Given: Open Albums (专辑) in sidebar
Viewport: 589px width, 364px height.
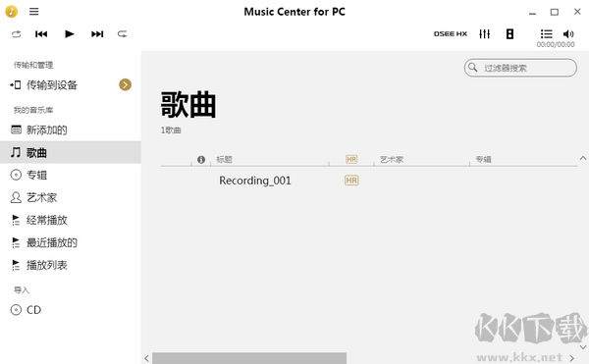Looking at the screenshot, I should pyautogui.click(x=71, y=175).
